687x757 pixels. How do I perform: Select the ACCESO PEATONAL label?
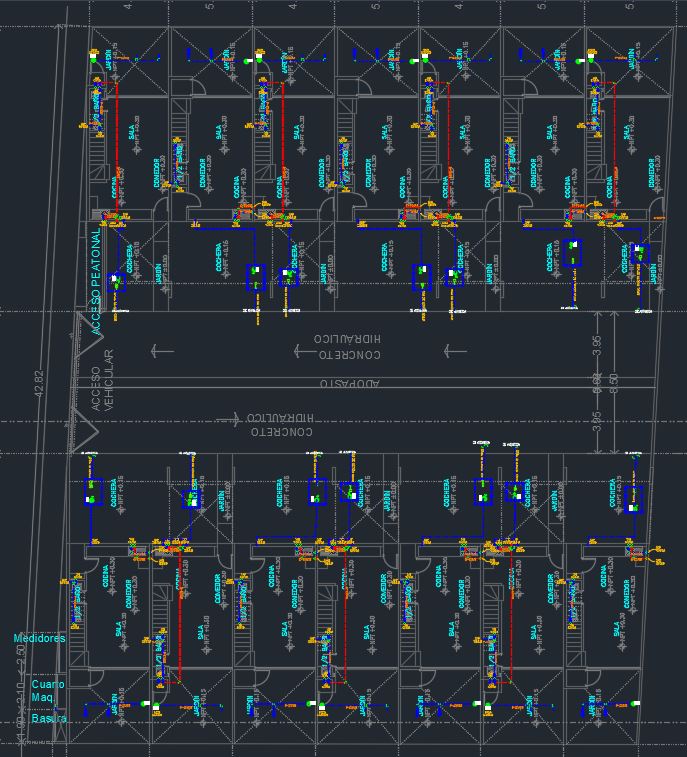pos(96,281)
